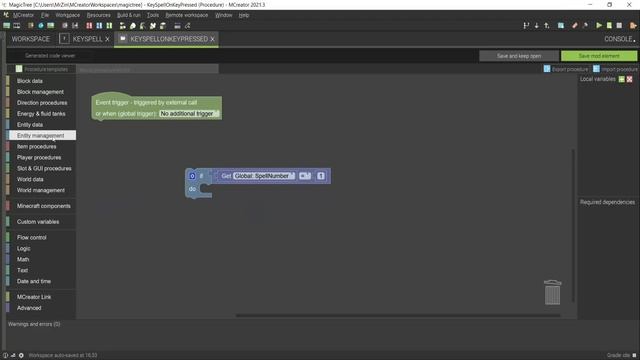Click the number value field in compare block
The image size is (640, 360).
click(x=321, y=176)
